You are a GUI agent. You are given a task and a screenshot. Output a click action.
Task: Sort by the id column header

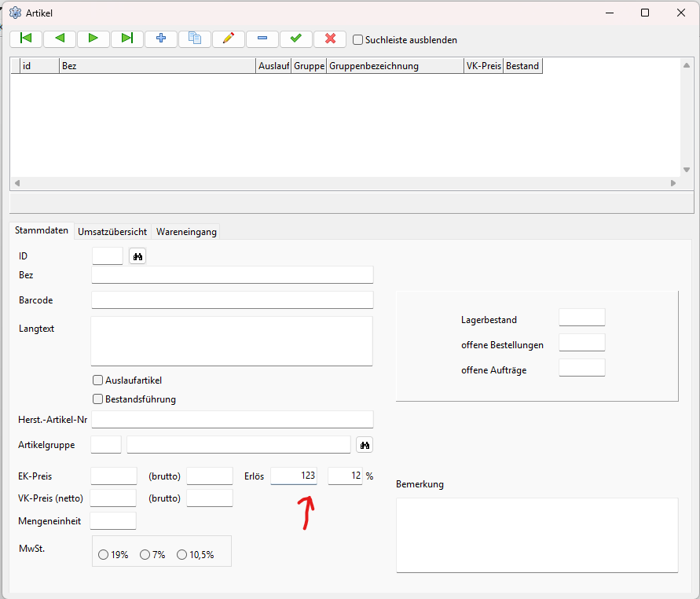40,66
